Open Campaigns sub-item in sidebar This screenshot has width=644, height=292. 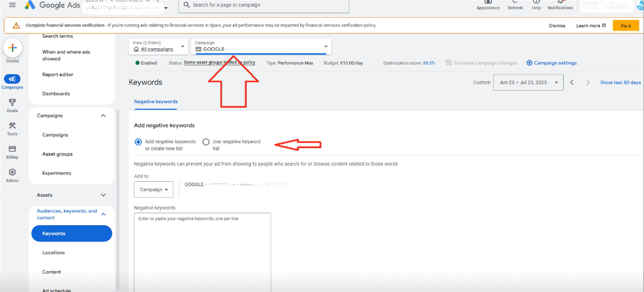[x=55, y=135]
